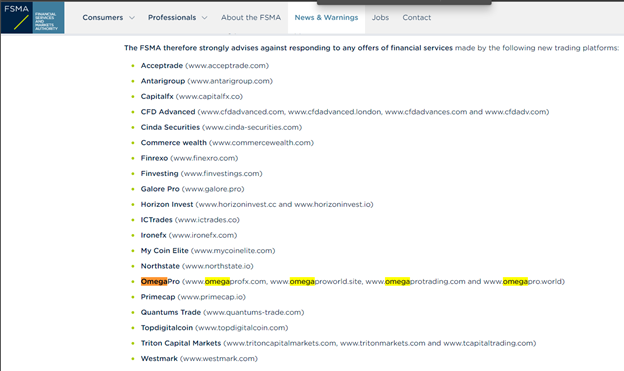
Task: Click the FSMA logo in header
Action: (x=33, y=18)
